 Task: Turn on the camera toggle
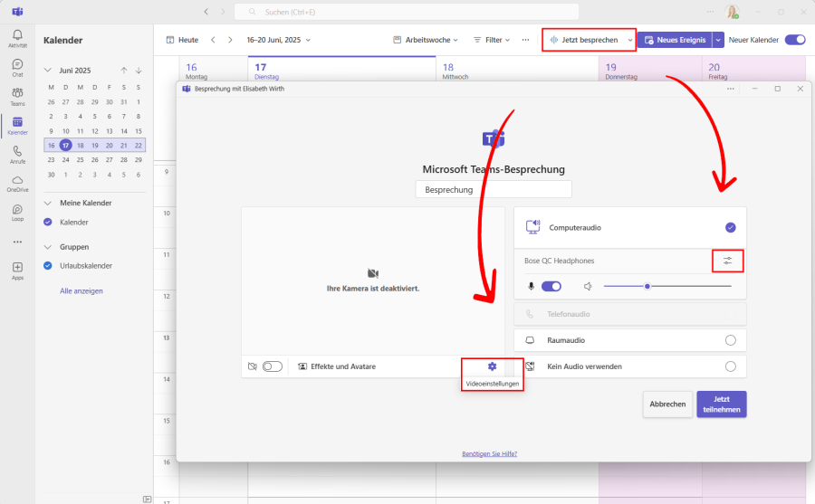[x=272, y=366]
